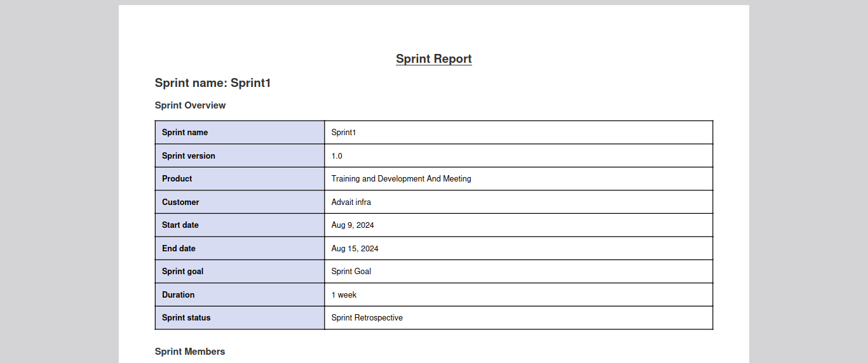Select the 'Advait infra' customer value
868x363 pixels.
coord(351,202)
